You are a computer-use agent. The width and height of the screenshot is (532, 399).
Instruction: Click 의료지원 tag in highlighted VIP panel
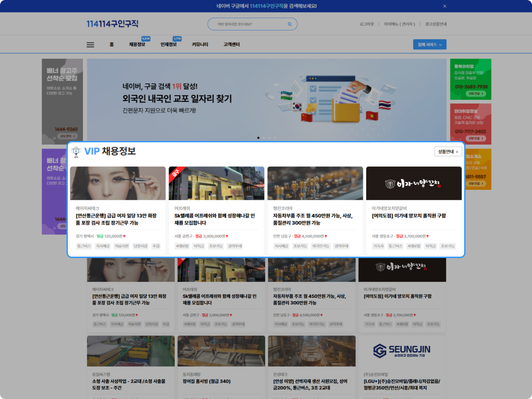pyautogui.click(x=121, y=246)
